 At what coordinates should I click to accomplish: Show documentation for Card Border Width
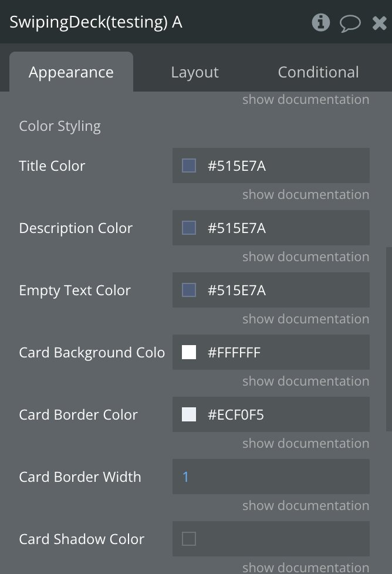[x=306, y=506]
